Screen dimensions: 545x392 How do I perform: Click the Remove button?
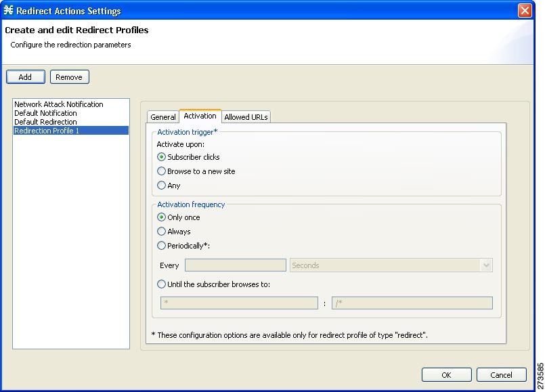click(69, 77)
